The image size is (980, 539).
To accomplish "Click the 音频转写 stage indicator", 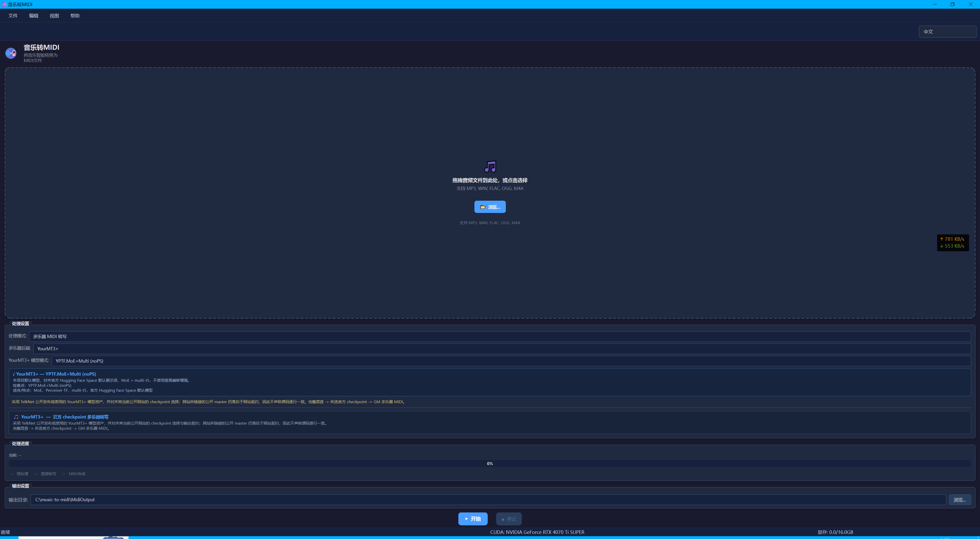I will (x=45, y=474).
